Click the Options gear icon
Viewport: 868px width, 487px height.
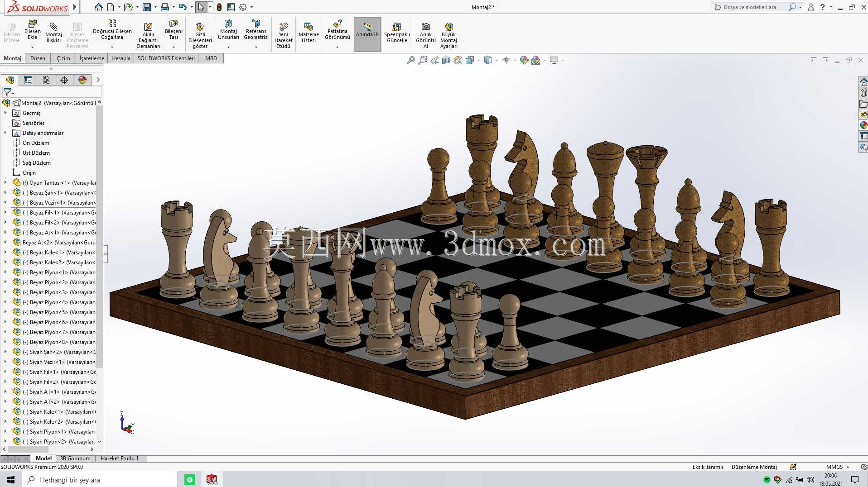click(243, 7)
